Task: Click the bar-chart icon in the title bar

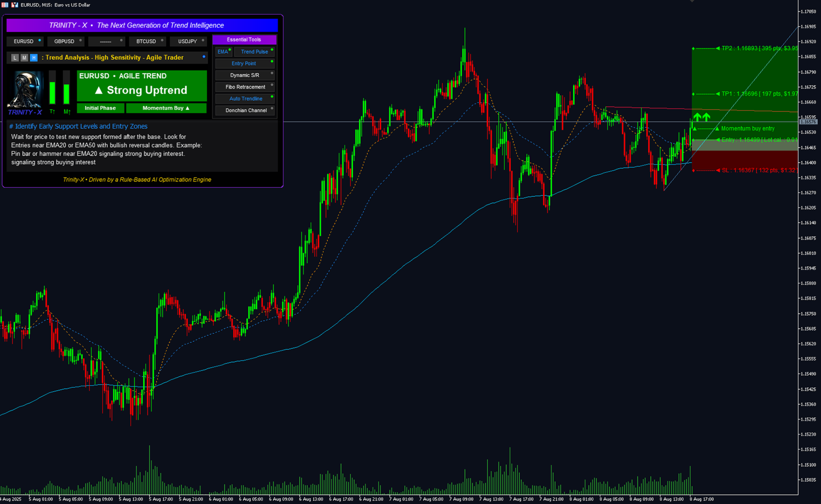Action: 15,5
